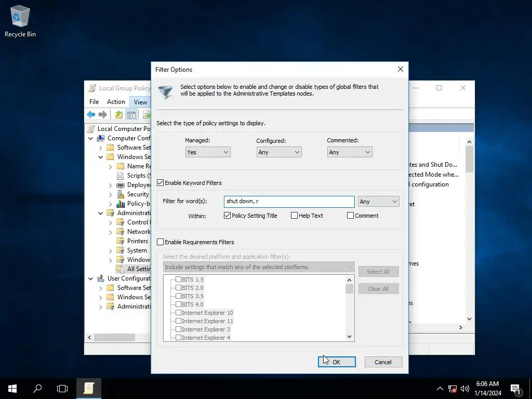The height and width of the screenshot is (399, 532).
Task: Click the platform list scroll down arrow
Action: (350, 337)
